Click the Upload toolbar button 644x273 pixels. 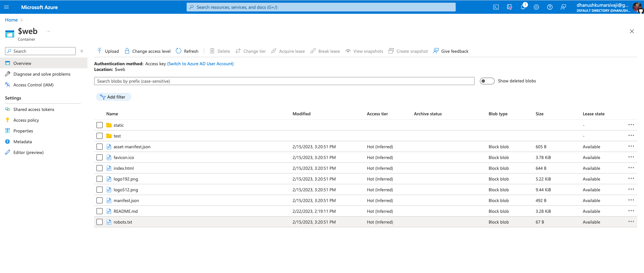pyautogui.click(x=108, y=51)
